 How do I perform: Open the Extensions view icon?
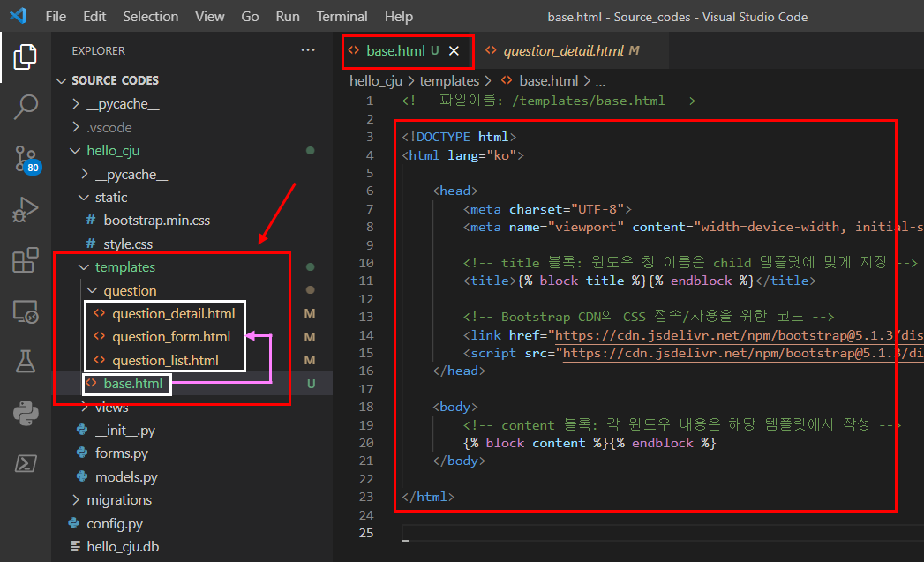(x=26, y=259)
